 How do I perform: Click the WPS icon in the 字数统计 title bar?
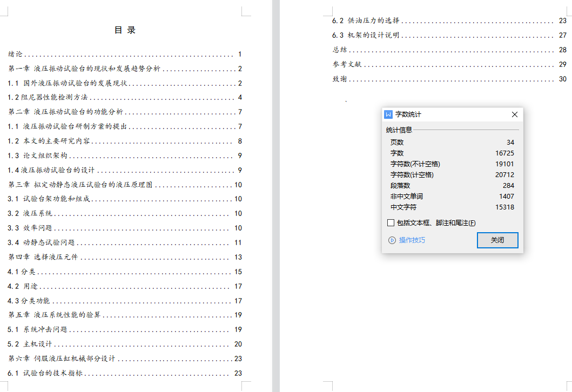coord(388,114)
